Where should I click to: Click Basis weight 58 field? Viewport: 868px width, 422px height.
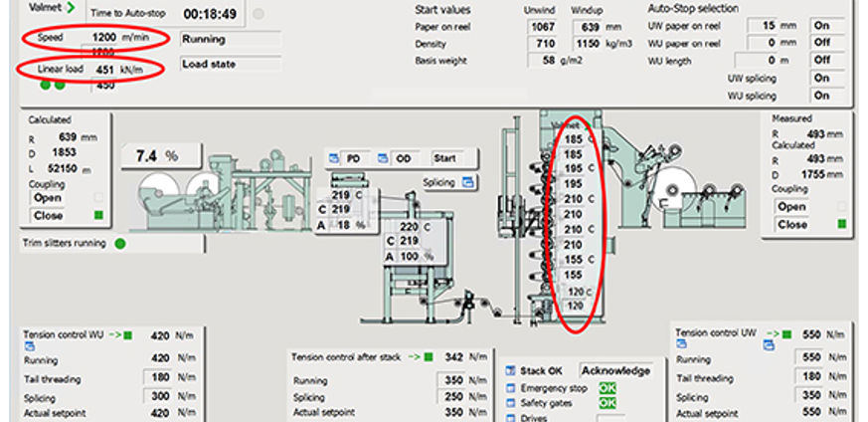(x=542, y=61)
